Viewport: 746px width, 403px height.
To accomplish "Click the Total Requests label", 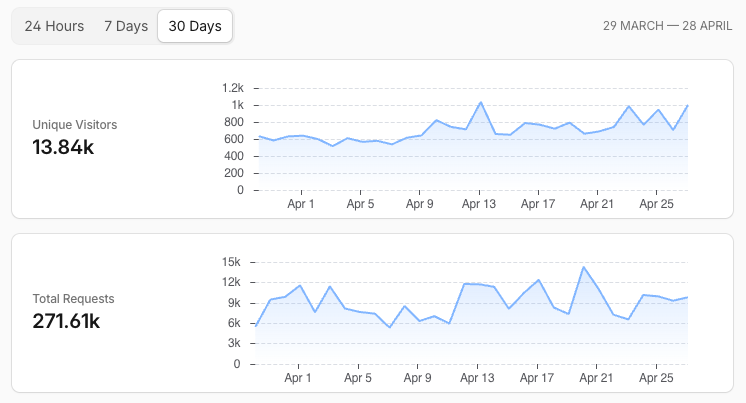I will [x=73, y=298].
